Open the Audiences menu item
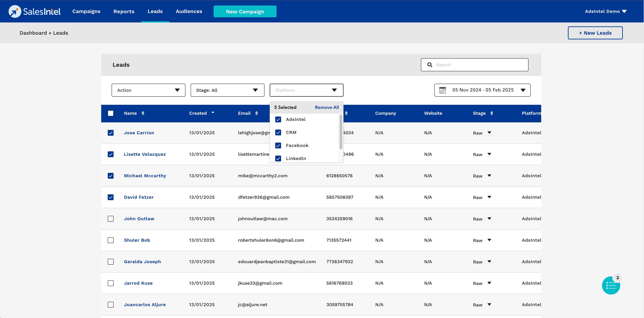Viewport: 644px width, 318px height. pyautogui.click(x=189, y=12)
